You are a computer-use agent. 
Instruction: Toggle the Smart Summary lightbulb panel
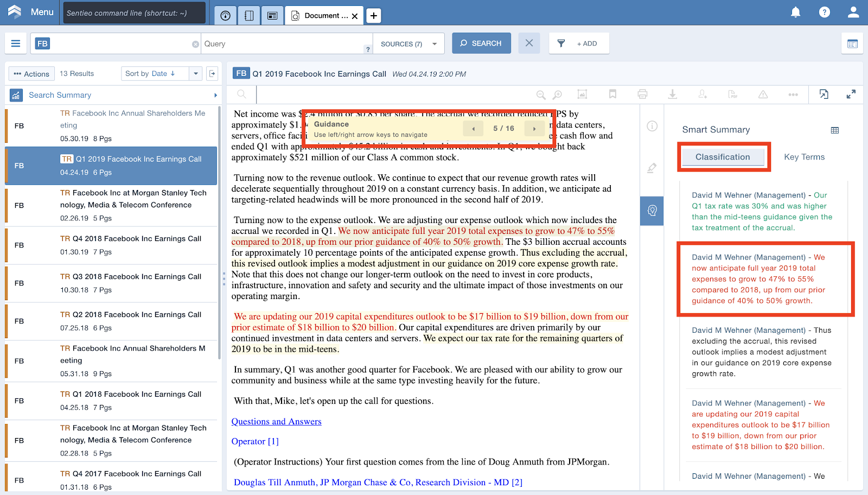652,211
